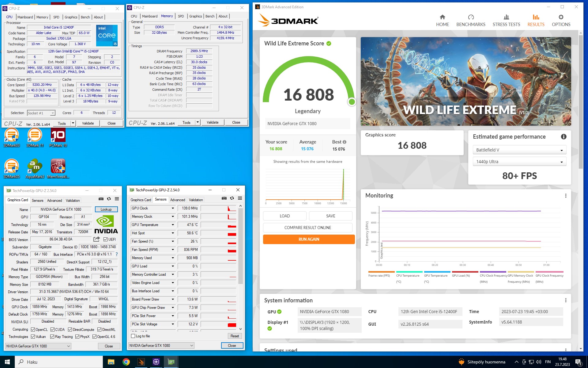This screenshot has height=368, width=588.
Task: Open the 3DMark OPTIONS gear
Action: (561, 21)
